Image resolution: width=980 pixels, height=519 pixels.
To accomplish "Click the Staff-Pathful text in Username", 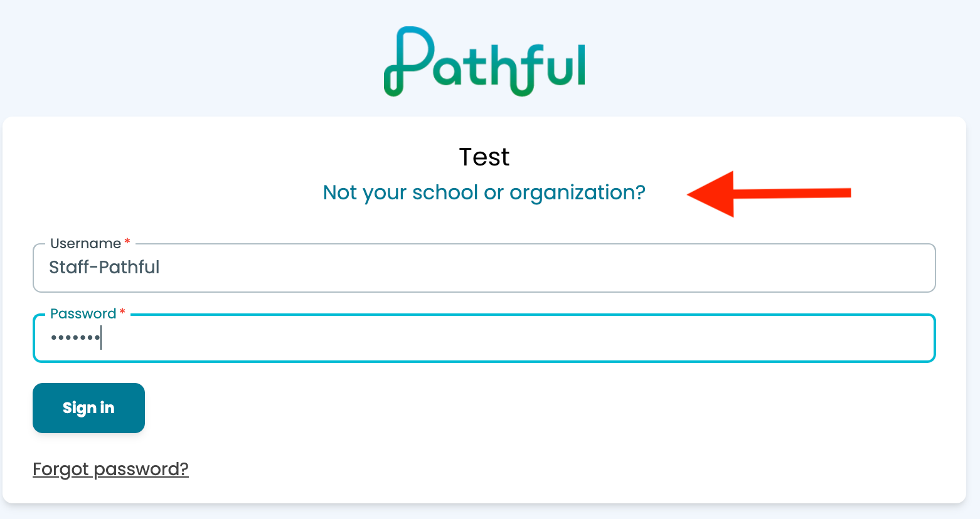I will pos(104,268).
